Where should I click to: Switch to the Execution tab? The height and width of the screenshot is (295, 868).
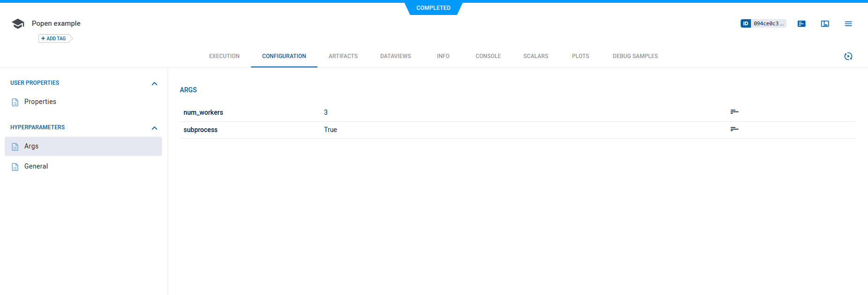coord(224,56)
